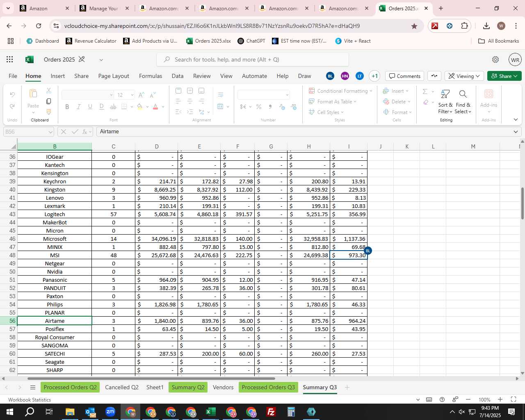Open the Formulas ribbon tab
Viewport: 525px width, 420px height.
(151, 76)
